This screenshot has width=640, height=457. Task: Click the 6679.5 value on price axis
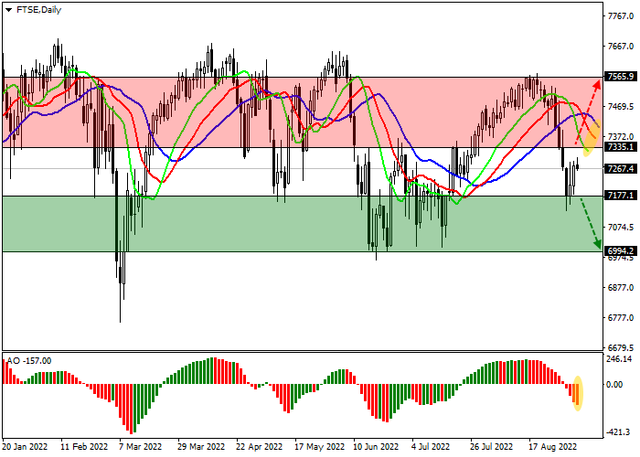621,348
